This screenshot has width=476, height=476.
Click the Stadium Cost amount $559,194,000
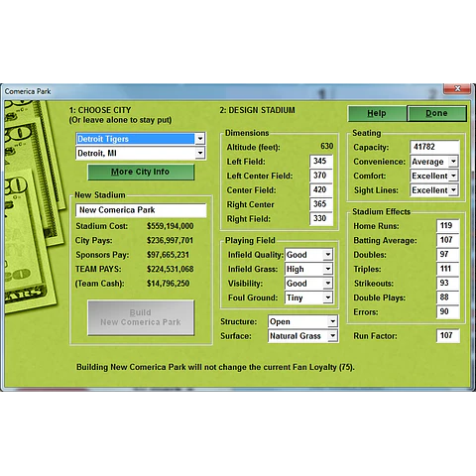point(171,226)
